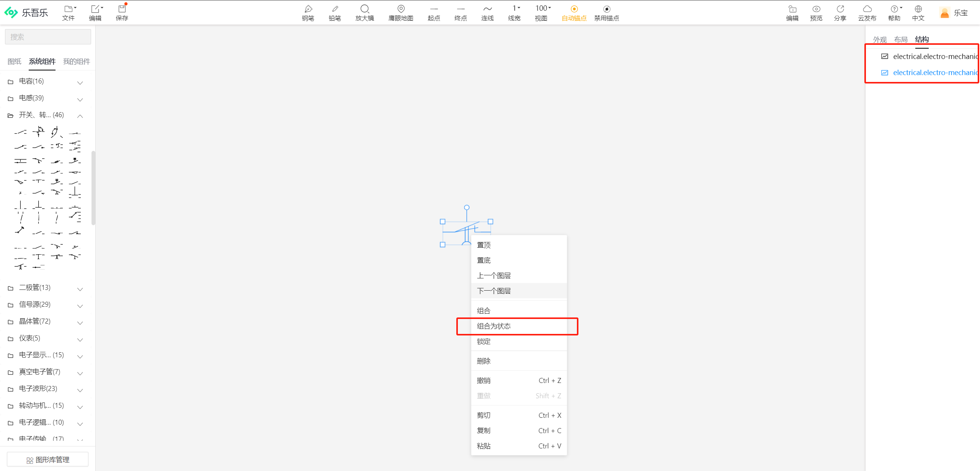
Task: Click the 搜索 search input field
Action: pyautogui.click(x=48, y=37)
